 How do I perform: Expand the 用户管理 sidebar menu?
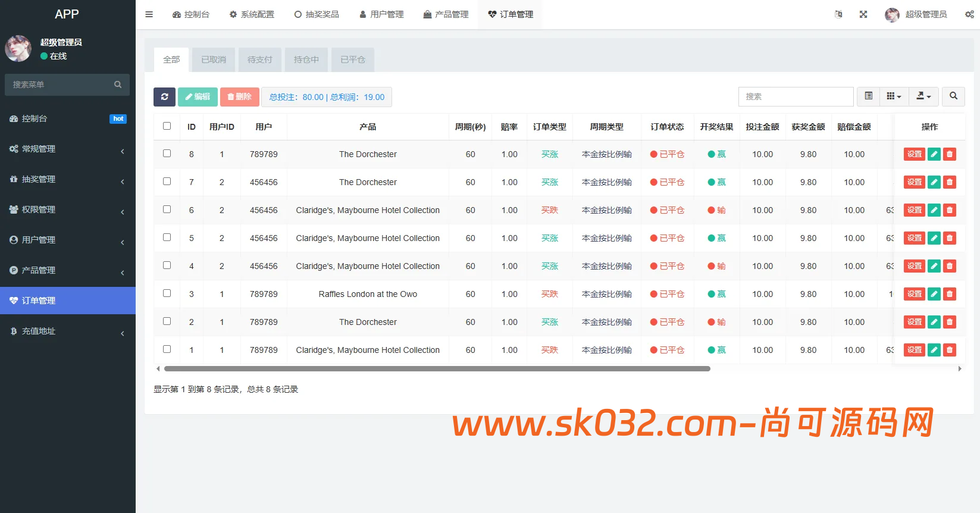point(68,240)
